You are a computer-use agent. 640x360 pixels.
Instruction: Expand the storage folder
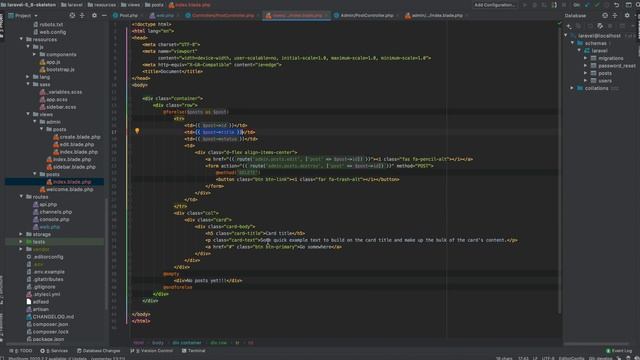[21, 234]
